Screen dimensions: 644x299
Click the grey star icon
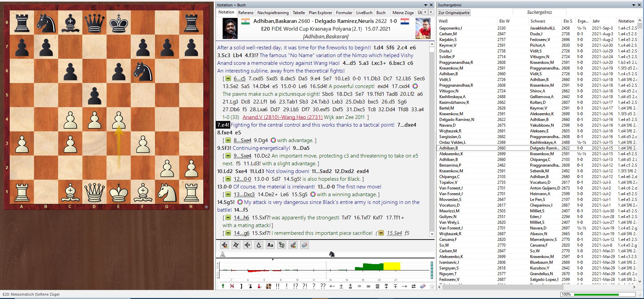click(432, 286)
